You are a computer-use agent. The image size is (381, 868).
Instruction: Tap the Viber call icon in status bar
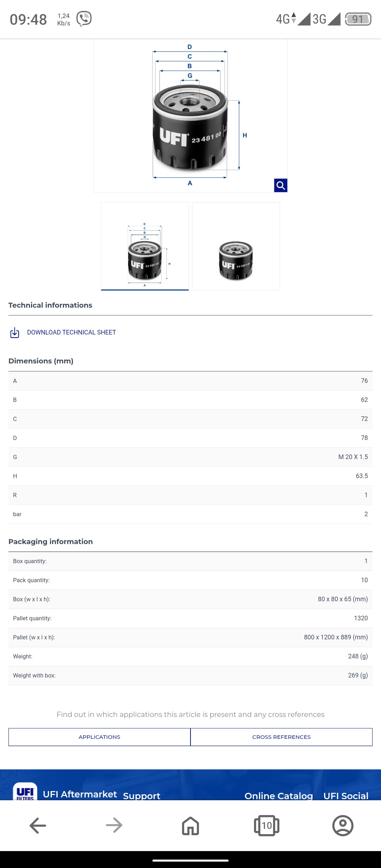(x=84, y=19)
